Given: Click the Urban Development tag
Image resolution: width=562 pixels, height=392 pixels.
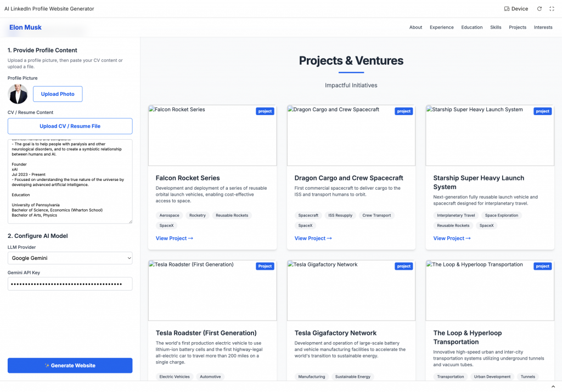Looking at the screenshot, I should pos(492,377).
